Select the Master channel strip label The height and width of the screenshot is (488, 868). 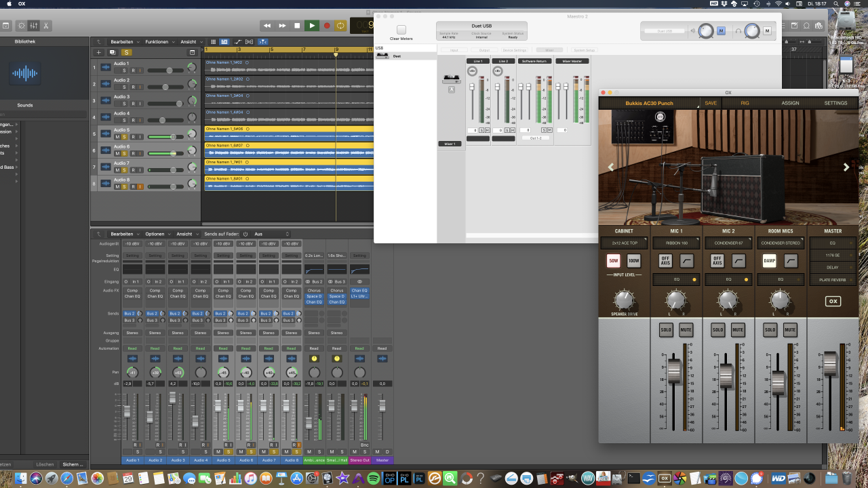click(x=382, y=460)
